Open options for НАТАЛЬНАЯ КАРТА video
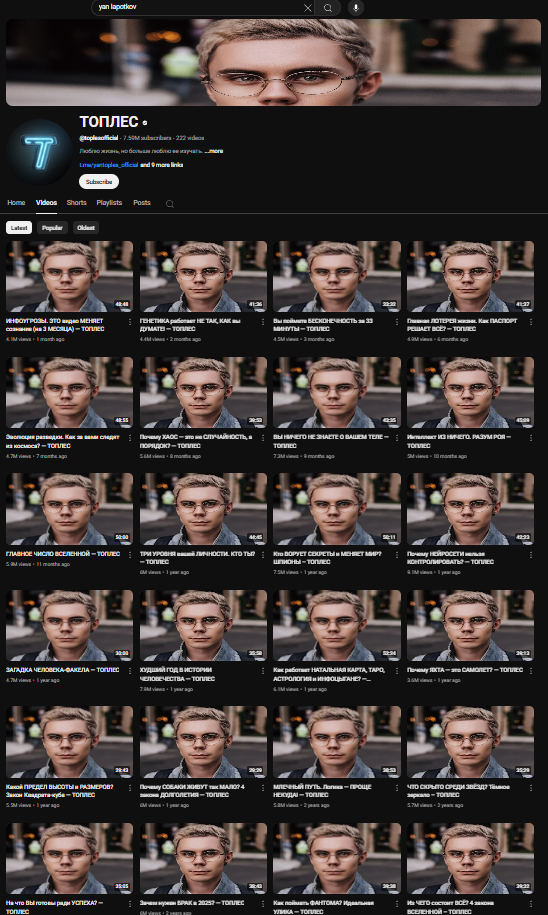The image size is (548, 915). click(x=397, y=670)
